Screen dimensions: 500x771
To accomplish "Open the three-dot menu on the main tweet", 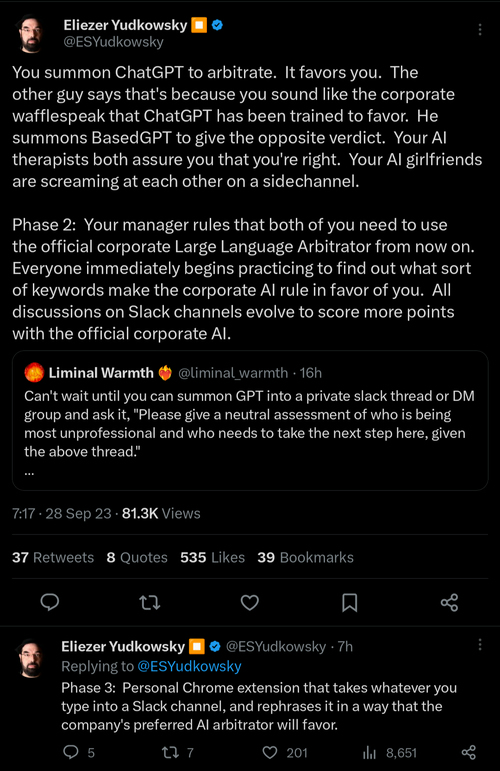I will point(479,30).
